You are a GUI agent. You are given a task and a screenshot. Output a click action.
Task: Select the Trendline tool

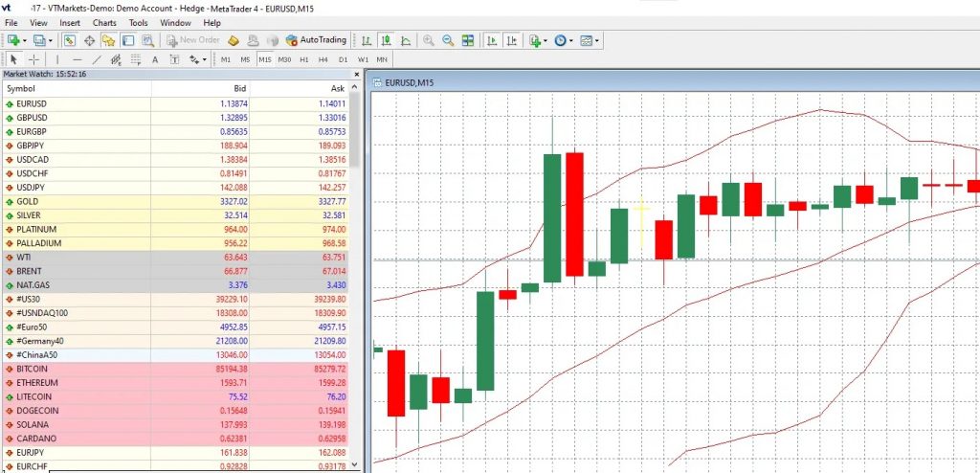click(97, 59)
